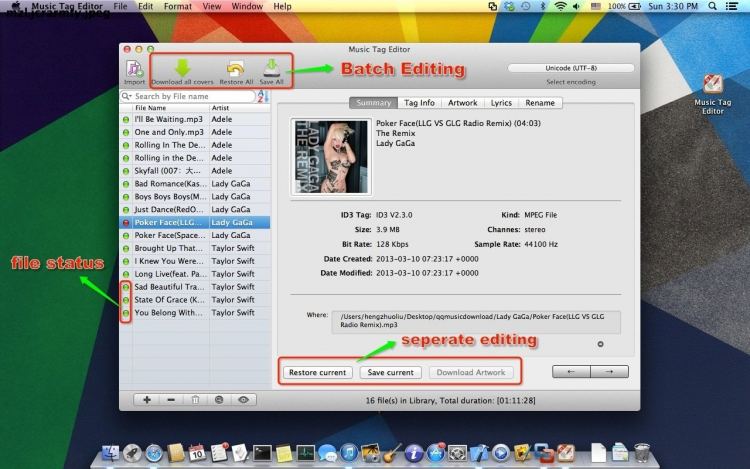Click the Download Artwork button
The image size is (750, 469).
click(x=471, y=372)
